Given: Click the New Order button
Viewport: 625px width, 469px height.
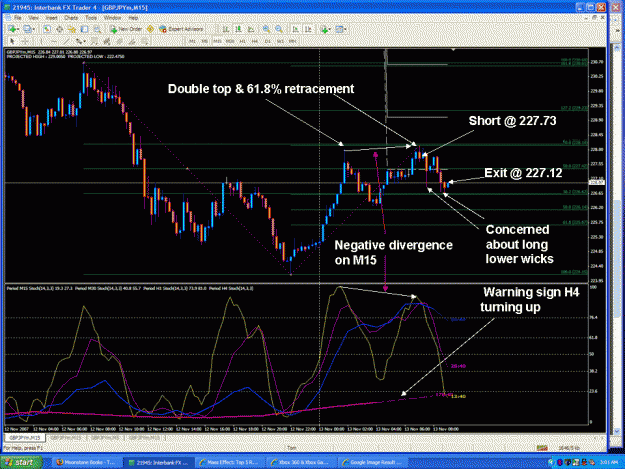Looking at the screenshot, I should 126,29.
